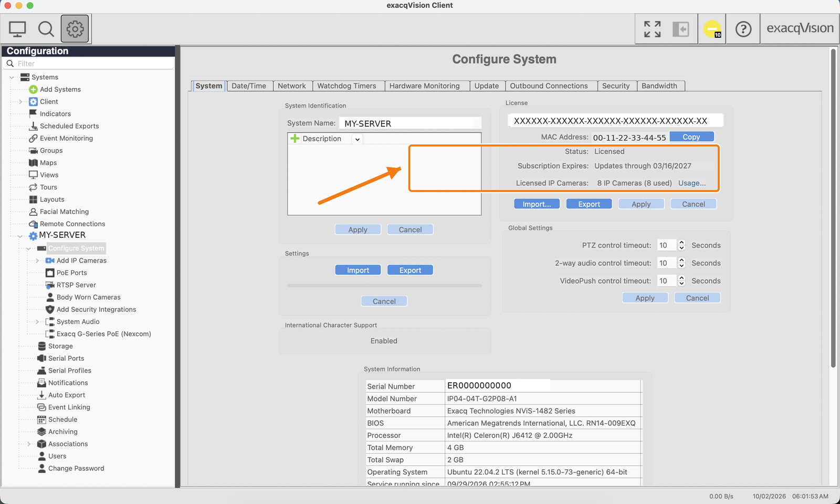Copy the MAC address with the Copy button
840x504 pixels.
(x=691, y=136)
